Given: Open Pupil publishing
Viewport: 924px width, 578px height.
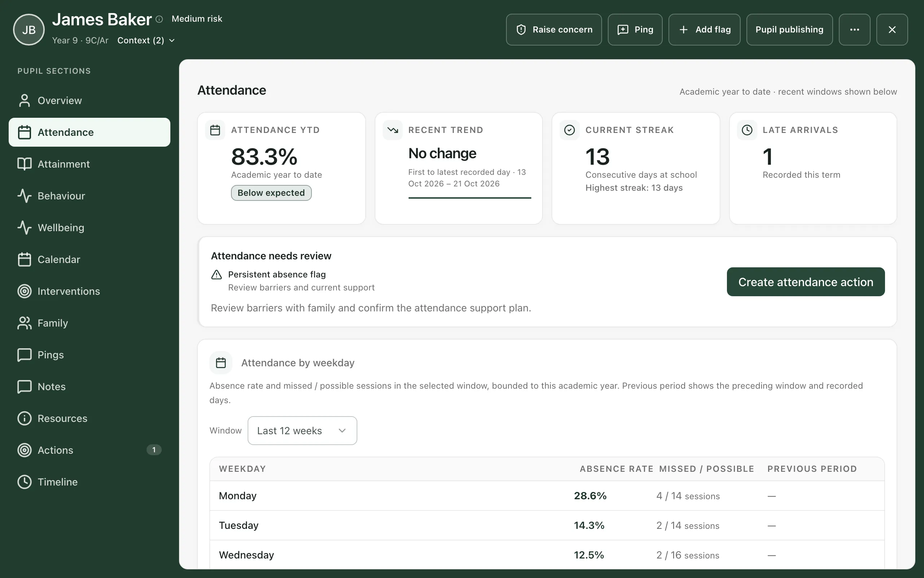Looking at the screenshot, I should [789, 29].
